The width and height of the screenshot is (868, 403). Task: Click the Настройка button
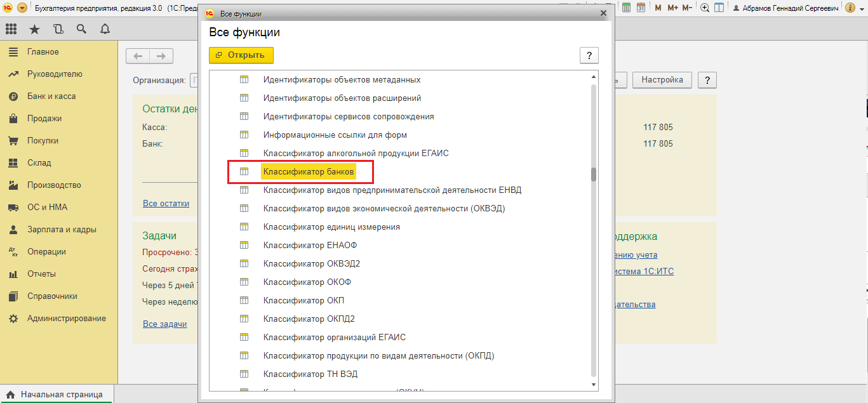tap(662, 80)
